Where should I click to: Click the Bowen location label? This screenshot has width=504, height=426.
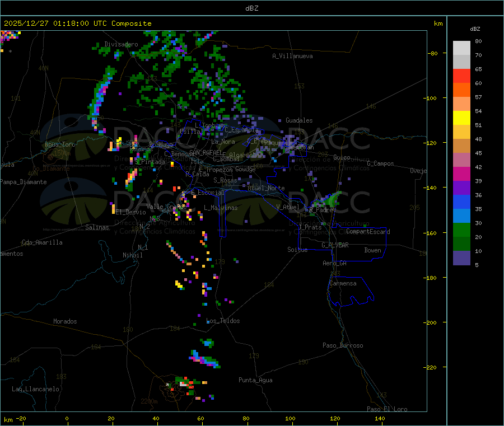pyautogui.click(x=373, y=250)
